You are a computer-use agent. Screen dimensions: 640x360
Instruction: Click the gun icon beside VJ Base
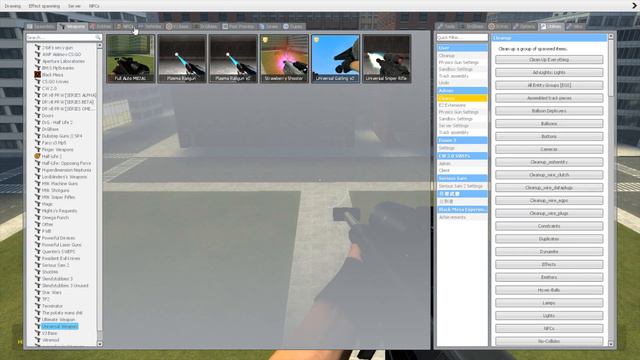[38, 333]
